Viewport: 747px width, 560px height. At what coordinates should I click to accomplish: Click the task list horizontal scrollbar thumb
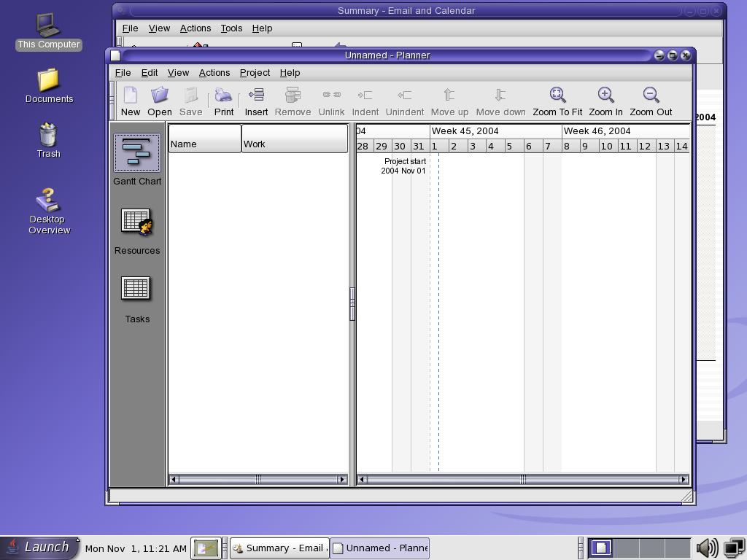point(258,479)
